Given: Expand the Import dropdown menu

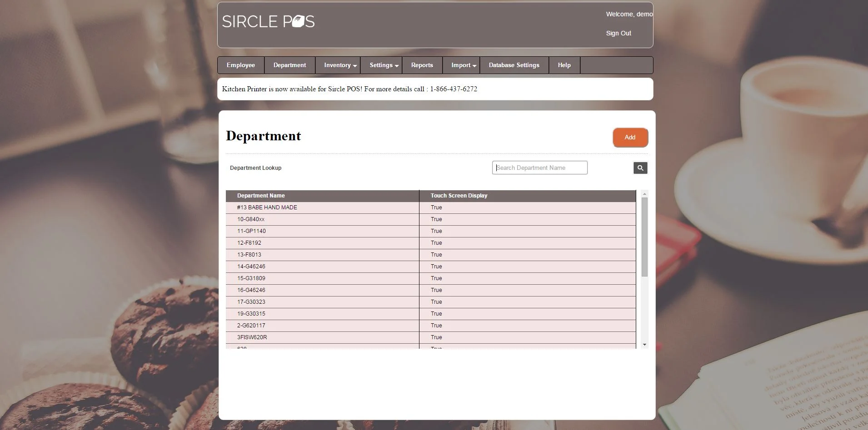Looking at the screenshot, I should [x=461, y=65].
